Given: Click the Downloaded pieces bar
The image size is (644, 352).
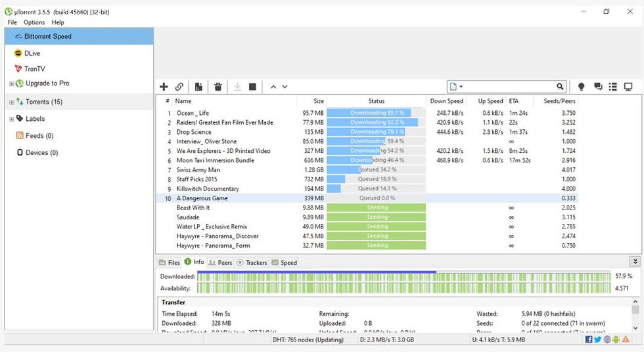Looking at the screenshot, I should [403, 276].
